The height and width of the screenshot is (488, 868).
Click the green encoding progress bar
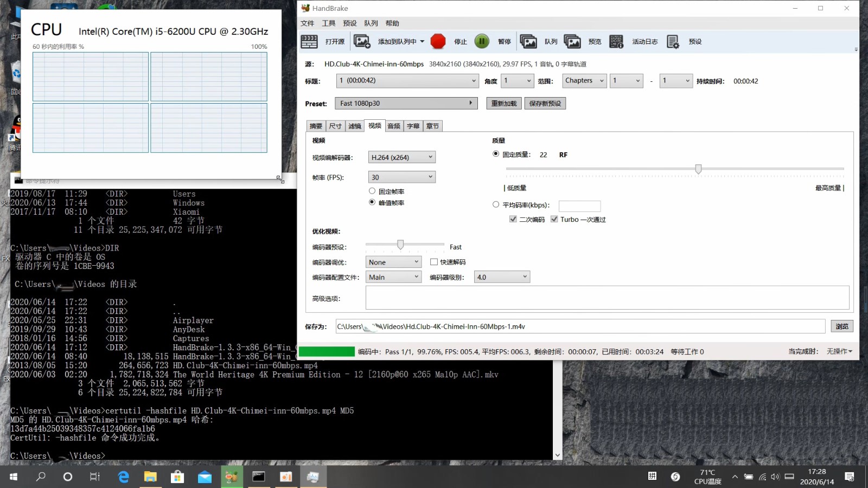click(327, 351)
